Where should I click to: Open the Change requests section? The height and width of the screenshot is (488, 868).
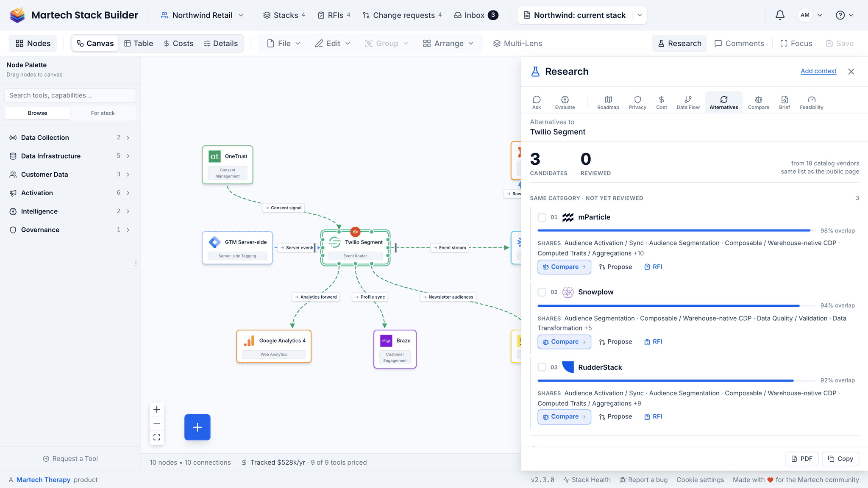[x=402, y=15]
